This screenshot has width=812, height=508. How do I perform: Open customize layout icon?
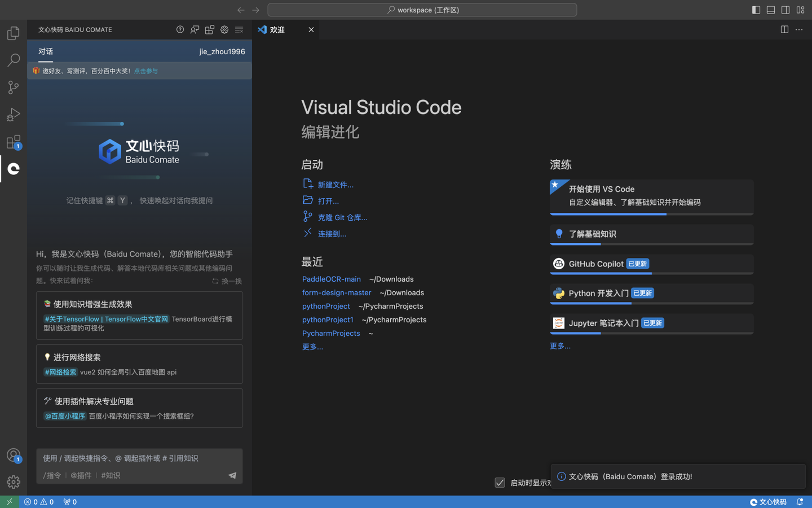tap(800, 10)
